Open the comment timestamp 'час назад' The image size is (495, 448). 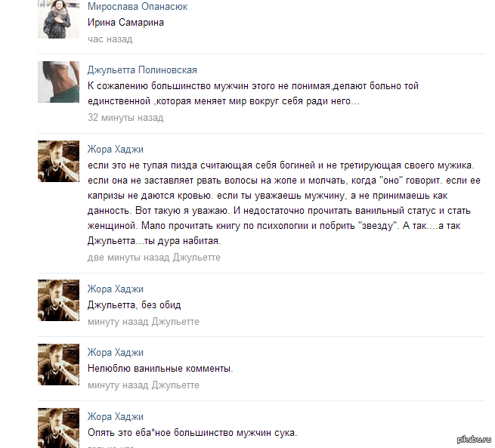[110, 39]
